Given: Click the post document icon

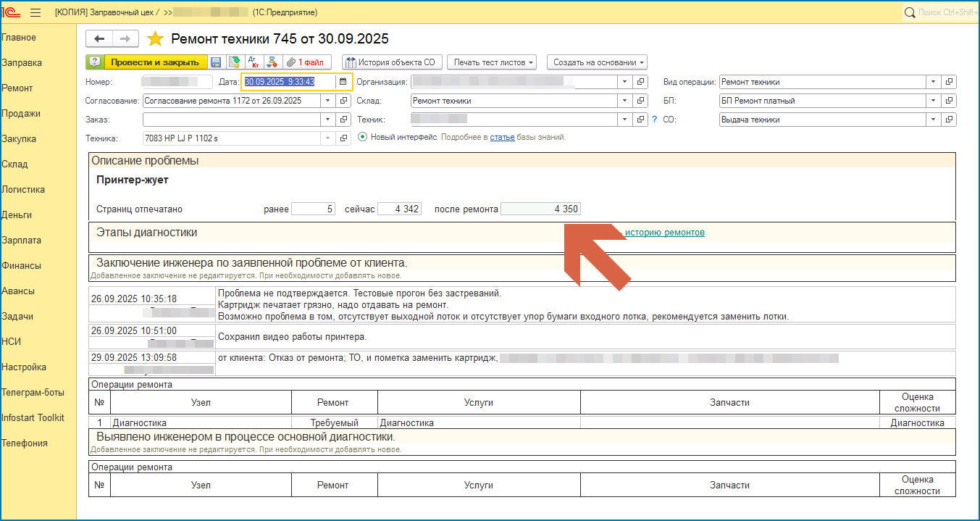Looking at the screenshot, I should 234,62.
